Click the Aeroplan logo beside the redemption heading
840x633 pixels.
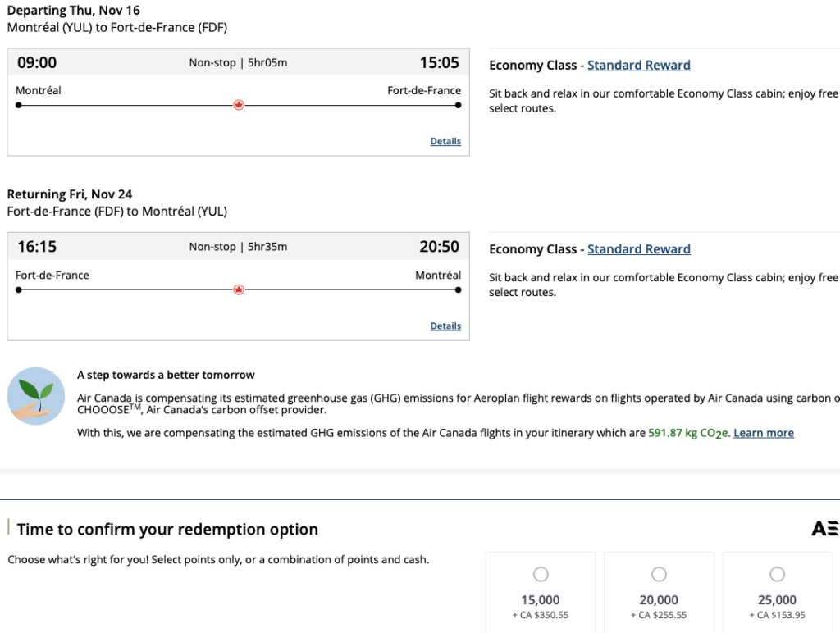(824, 529)
